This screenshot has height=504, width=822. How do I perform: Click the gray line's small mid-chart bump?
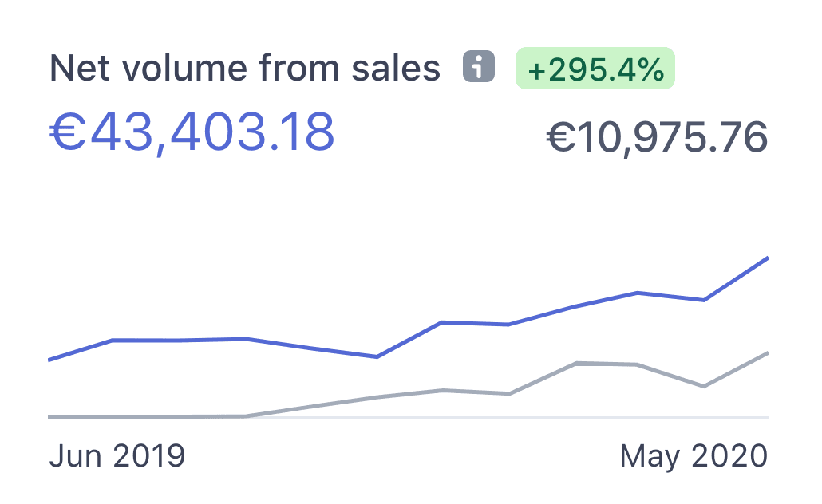click(442, 390)
